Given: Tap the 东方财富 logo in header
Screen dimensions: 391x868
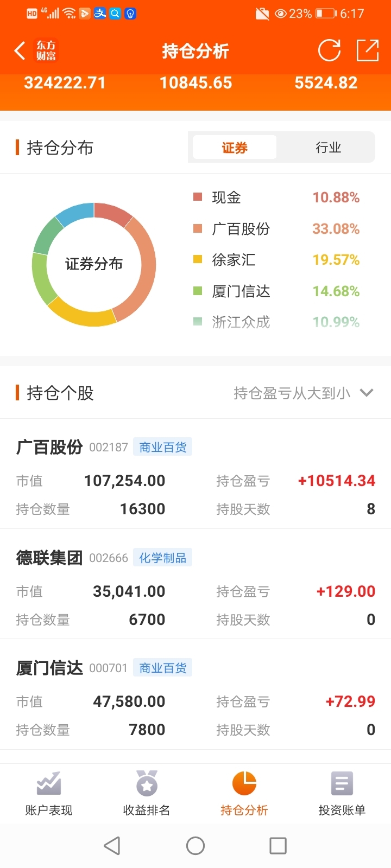Looking at the screenshot, I should [46, 51].
